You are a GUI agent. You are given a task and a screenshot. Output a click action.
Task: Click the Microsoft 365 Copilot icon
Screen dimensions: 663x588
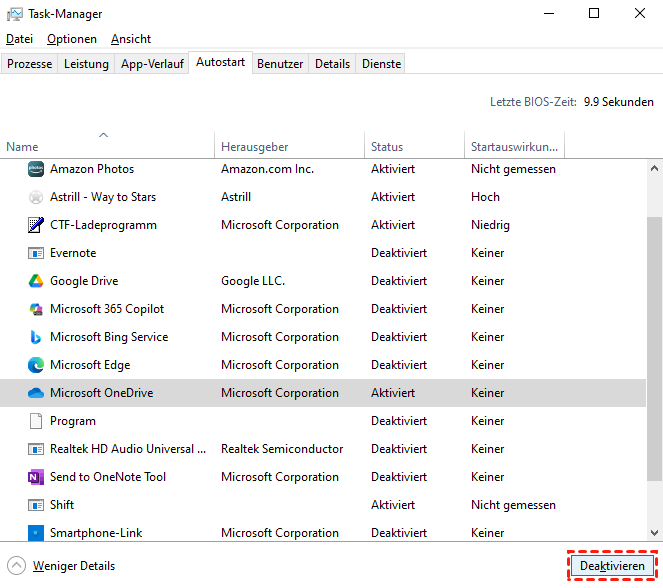36,309
